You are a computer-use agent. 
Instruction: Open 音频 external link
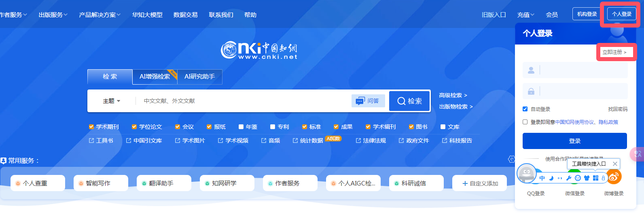(x=271, y=141)
